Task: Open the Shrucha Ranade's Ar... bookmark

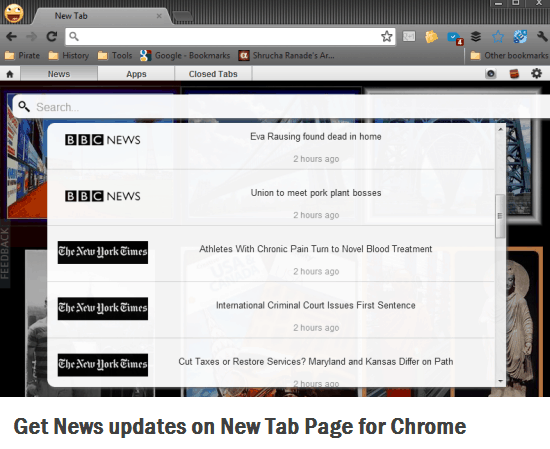Action: 286,55
